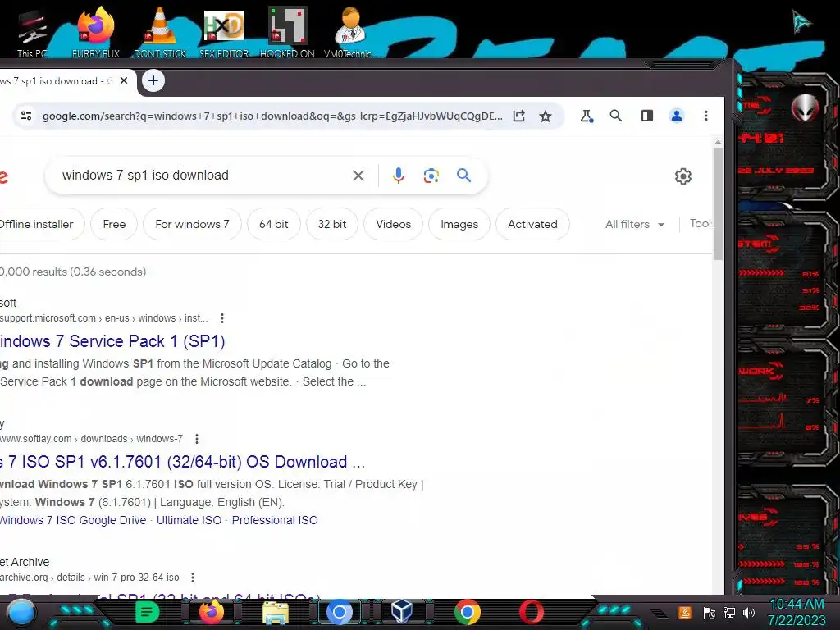Toggle the Chrome side panel
Viewport: 840px width, 630px height.
647,116
